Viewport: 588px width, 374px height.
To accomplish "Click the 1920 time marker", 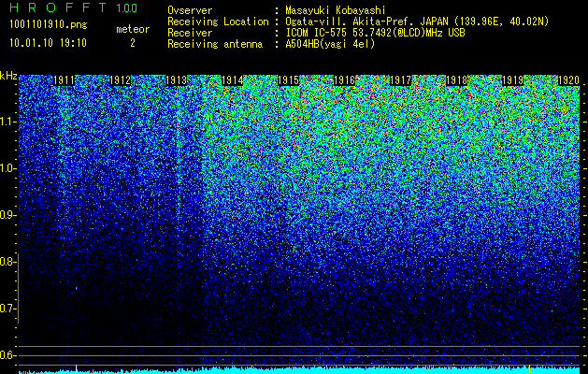I will [568, 80].
